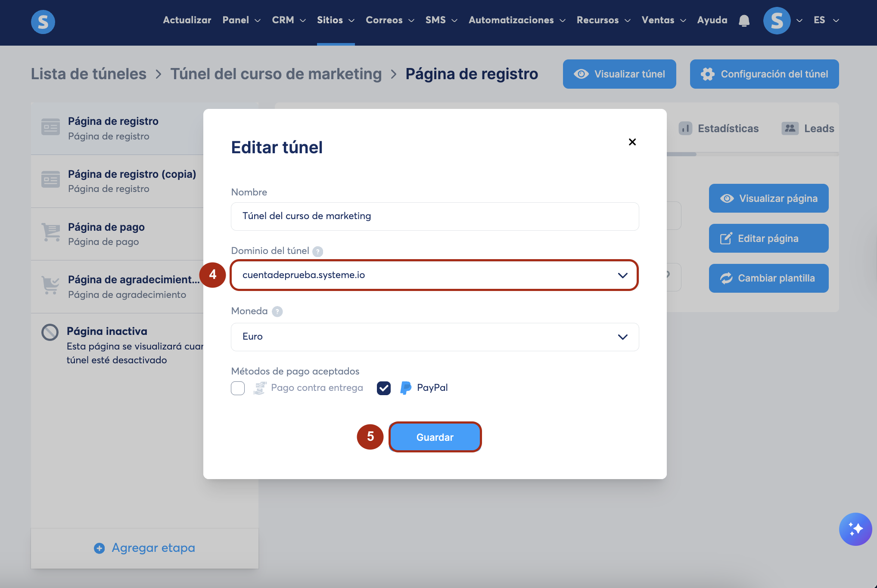Uncheck the PayPal payment method checkbox
This screenshot has height=588, width=877.
pyautogui.click(x=383, y=388)
